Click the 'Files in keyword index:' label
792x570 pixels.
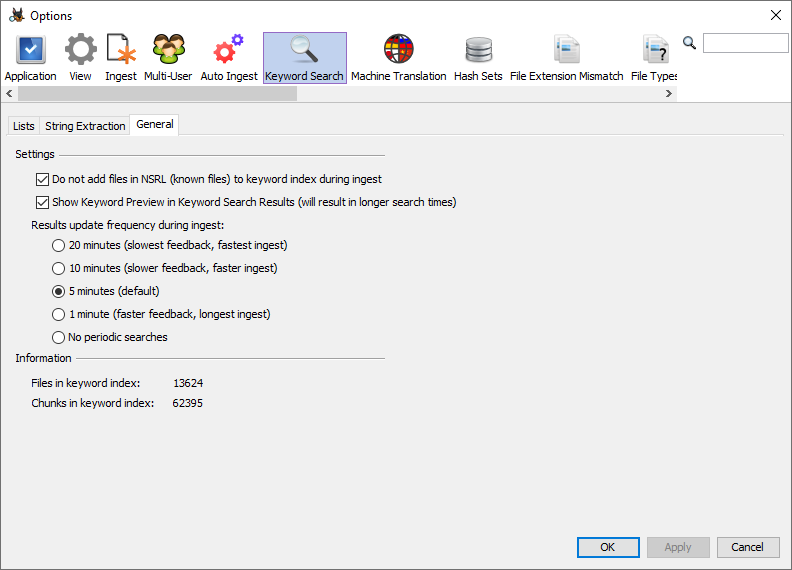pyautogui.click(x=86, y=383)
